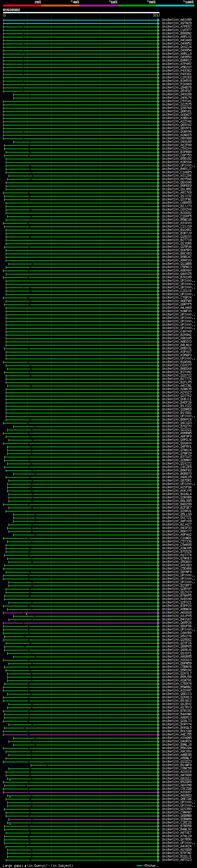This screenshot has height=868, width=197.
Task: Open the UniRef100_A3SK87 hit label
Action: point(177,792)
